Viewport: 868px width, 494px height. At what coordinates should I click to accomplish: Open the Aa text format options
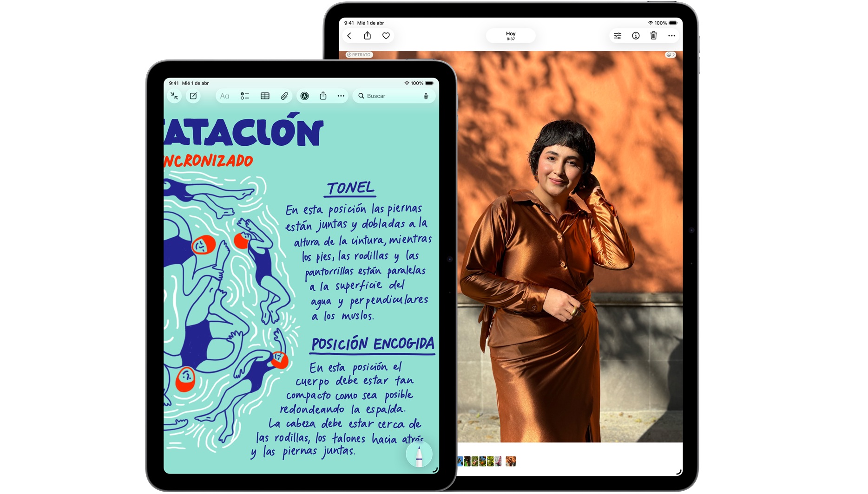click(x=225, y=96)
